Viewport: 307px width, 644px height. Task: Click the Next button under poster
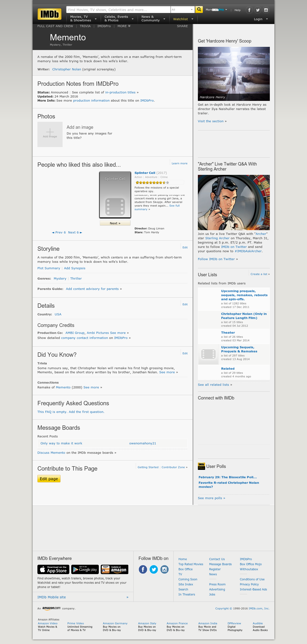click(x=115, y=223)
